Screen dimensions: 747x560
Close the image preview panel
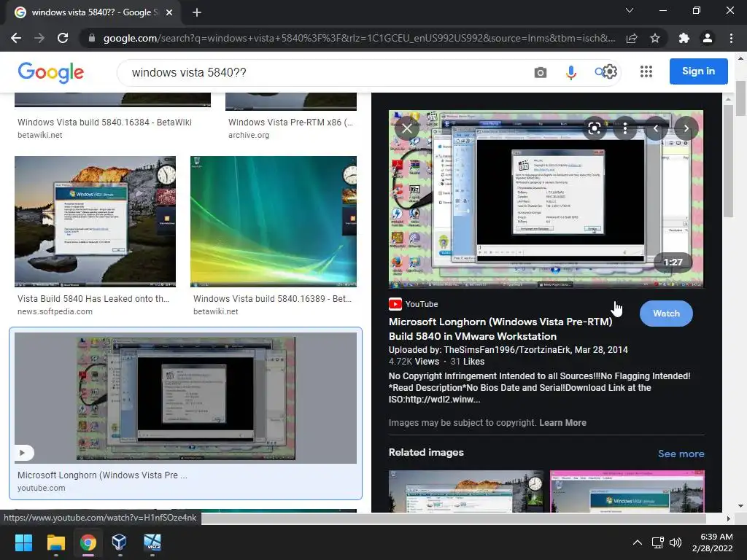[x=407, y=128]
